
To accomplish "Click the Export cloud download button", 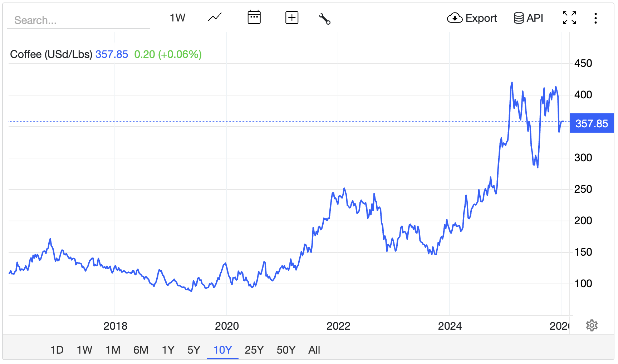I will 472,18.
